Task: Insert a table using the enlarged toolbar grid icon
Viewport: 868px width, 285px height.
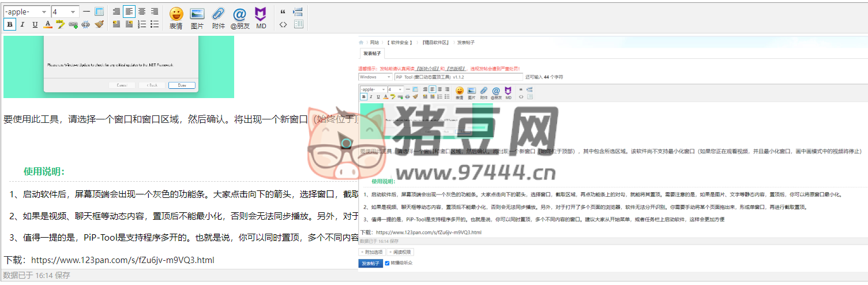Action: [x=99, y=12]
